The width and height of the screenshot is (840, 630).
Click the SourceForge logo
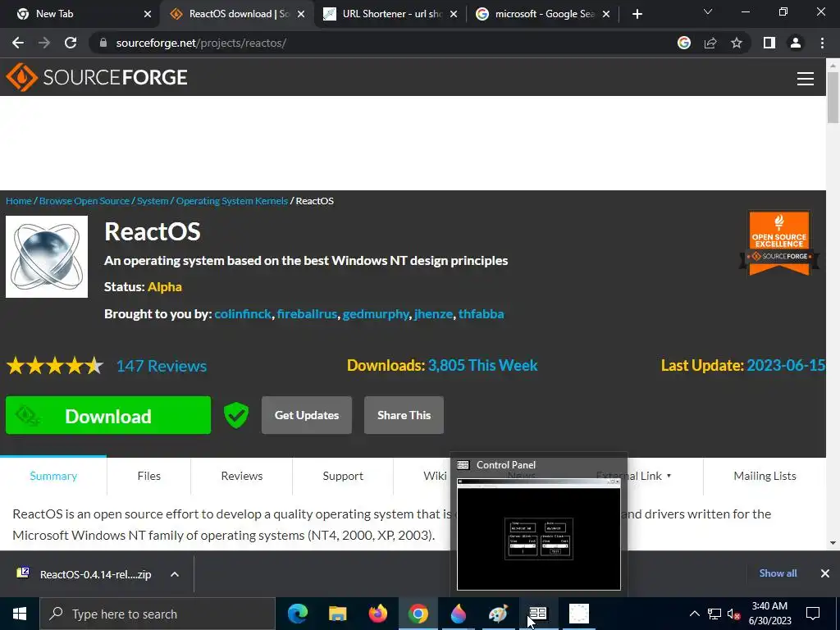(x=97, y=77)
